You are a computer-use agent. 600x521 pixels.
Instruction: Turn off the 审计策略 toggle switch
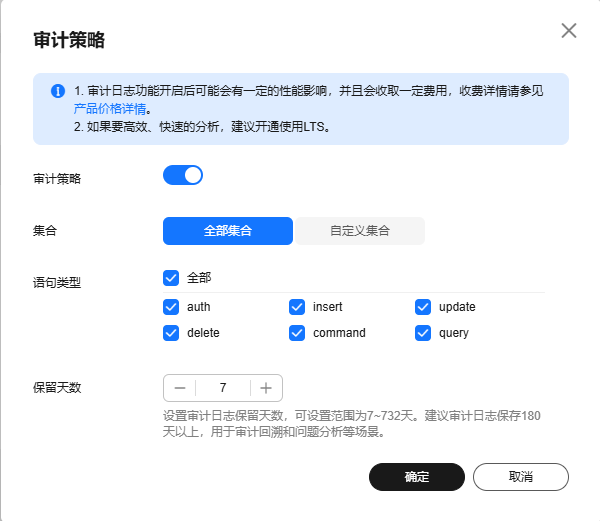[183, 175]
